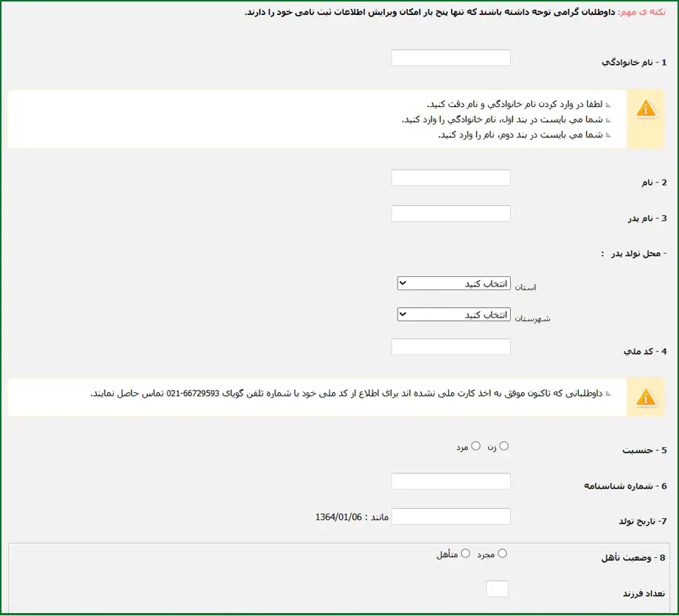Viewport: 679px width, 616px height.
Task: Expand the شهرستان (county) dropdown
Action: pyautogui.click(x=453, y=314)
